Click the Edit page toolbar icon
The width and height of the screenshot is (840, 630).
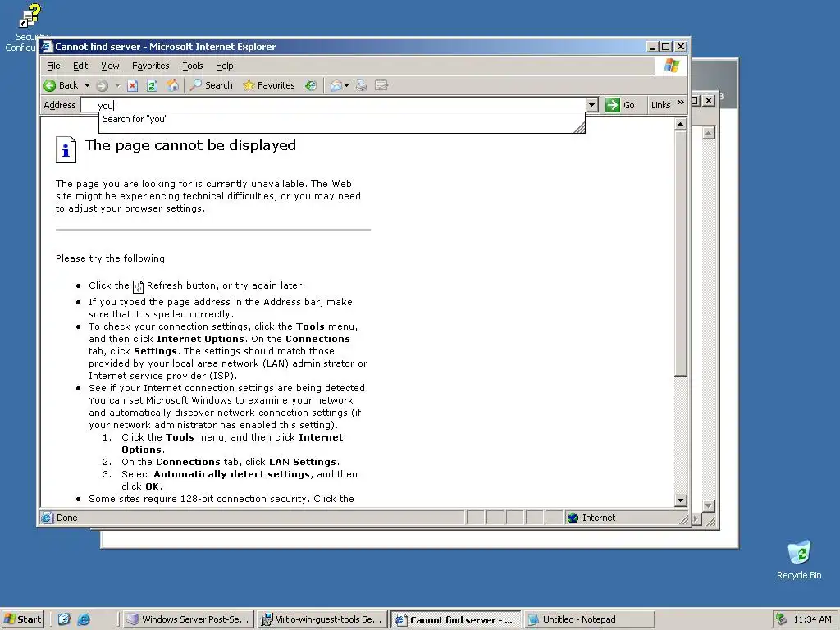(x=381, y=85)
